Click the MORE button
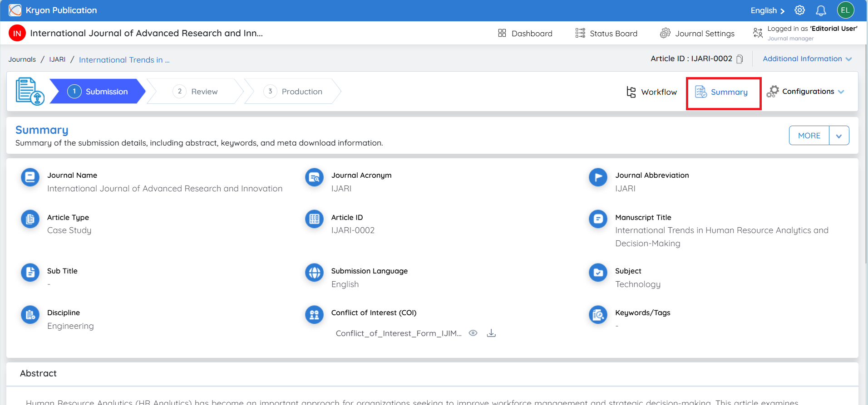The image size is (868, 405). (809, 136)
